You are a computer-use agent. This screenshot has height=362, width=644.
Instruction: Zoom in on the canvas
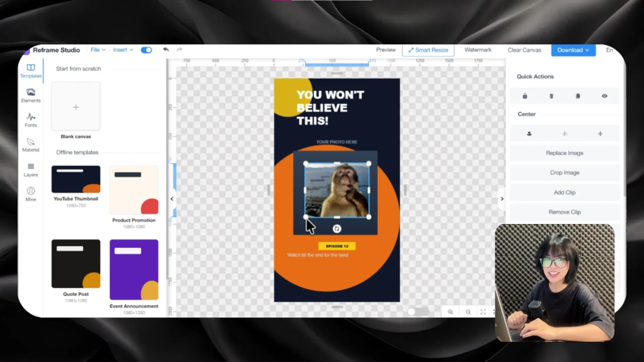[450, 312]
